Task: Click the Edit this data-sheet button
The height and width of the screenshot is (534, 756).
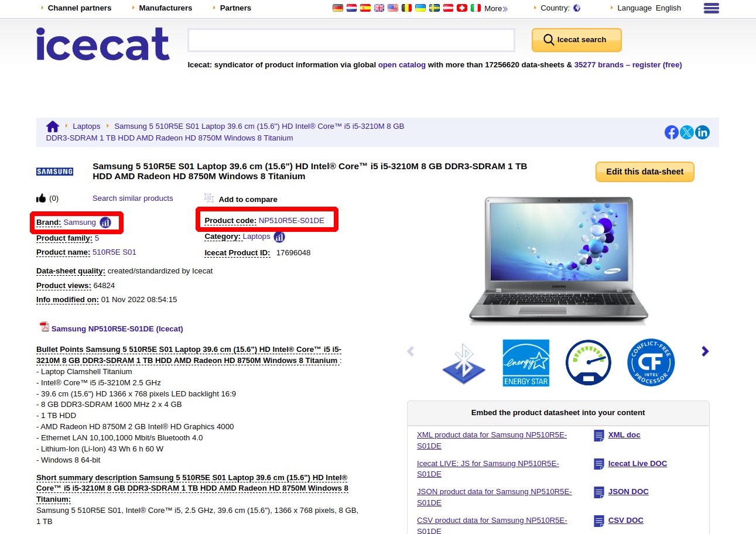Action: (645, 172)
